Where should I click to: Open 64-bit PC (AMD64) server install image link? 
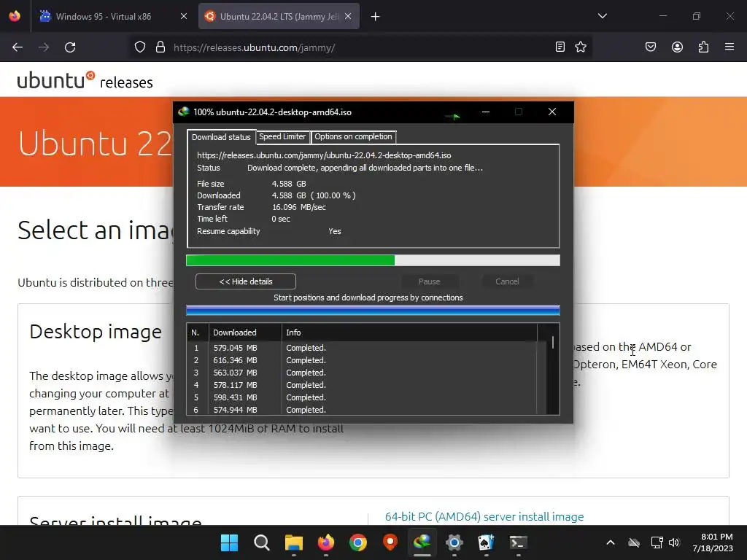pos(484,517)
